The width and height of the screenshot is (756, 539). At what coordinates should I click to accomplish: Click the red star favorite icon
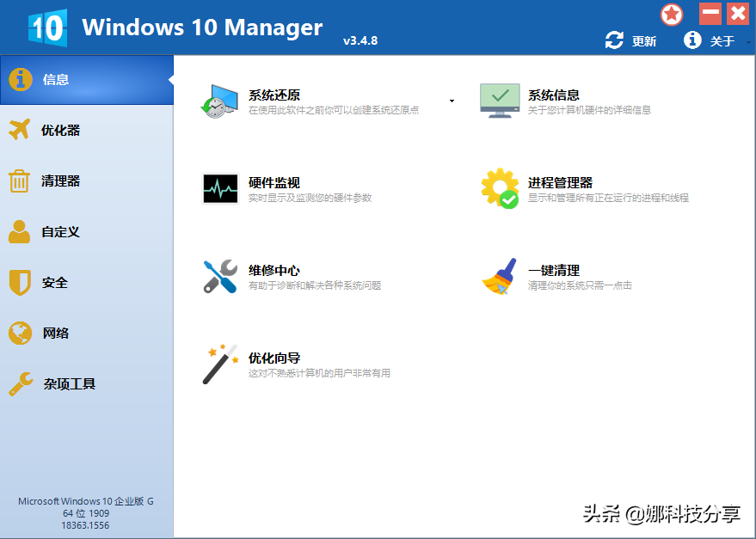(672, 15)
